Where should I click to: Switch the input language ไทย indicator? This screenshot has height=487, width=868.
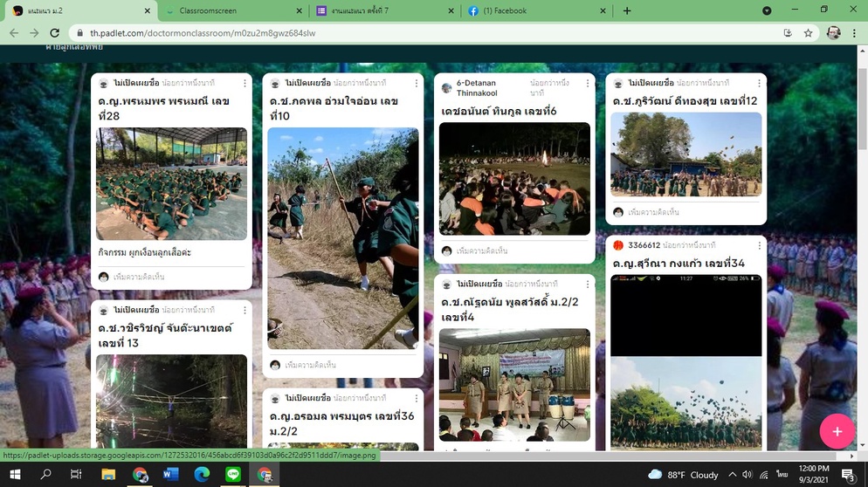tap(782, 475)
